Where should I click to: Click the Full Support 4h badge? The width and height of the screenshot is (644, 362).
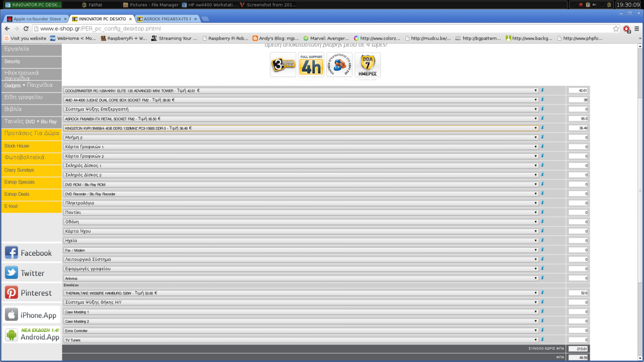[x=311, y=65]
